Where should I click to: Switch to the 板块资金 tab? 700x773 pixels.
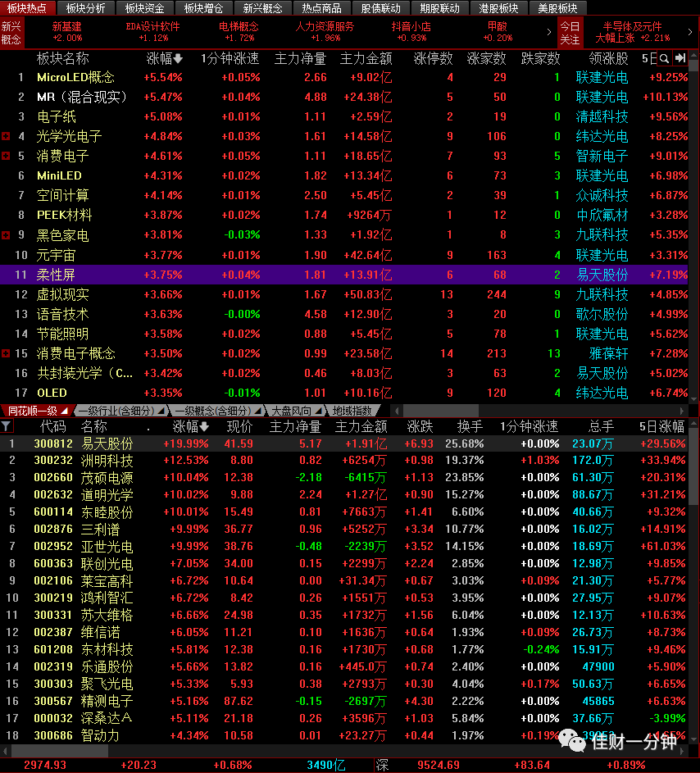[x=144, y=8]
